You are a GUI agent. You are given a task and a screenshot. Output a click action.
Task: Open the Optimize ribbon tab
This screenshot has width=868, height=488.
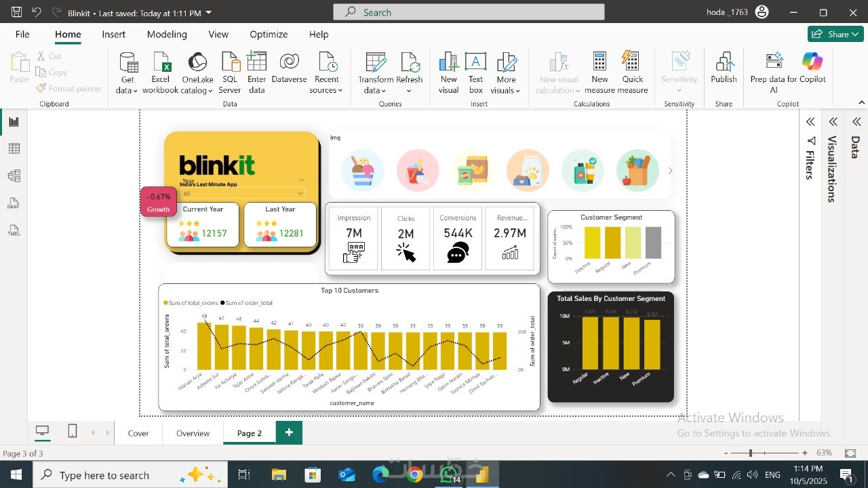269,34
